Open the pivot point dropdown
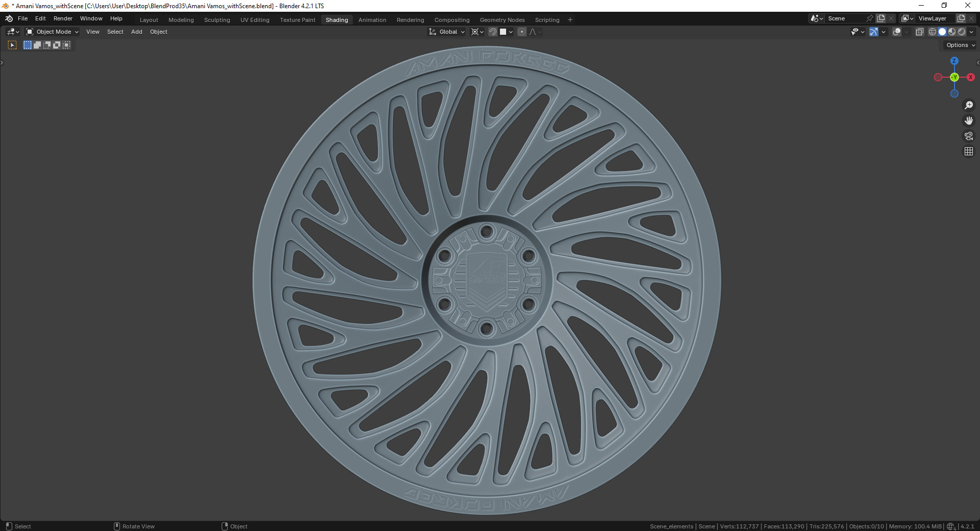 [x=477, y=32]
